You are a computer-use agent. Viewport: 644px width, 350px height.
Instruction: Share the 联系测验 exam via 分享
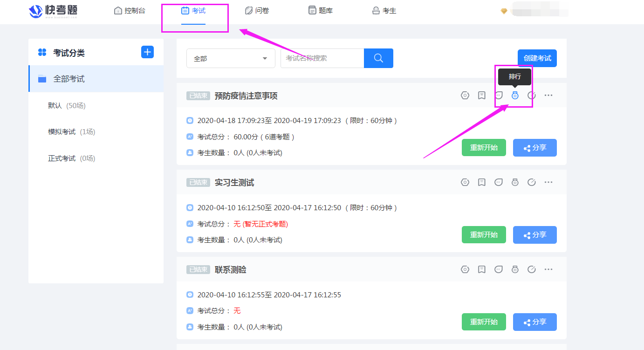point(534,322)
